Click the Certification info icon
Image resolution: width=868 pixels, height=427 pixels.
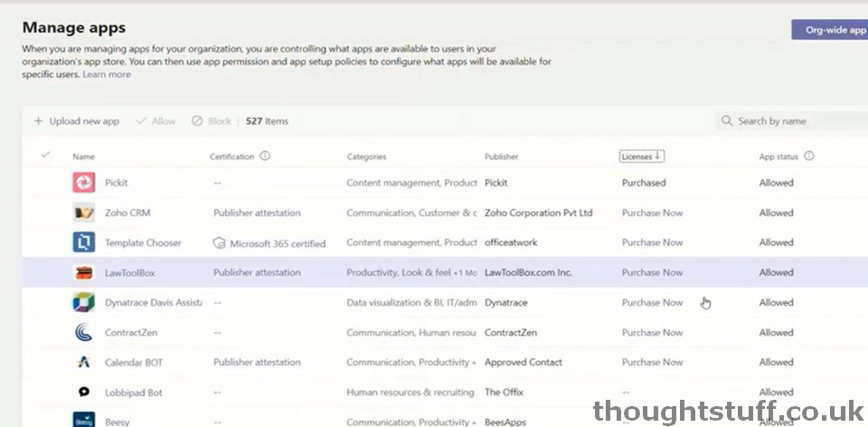point(265,157)
